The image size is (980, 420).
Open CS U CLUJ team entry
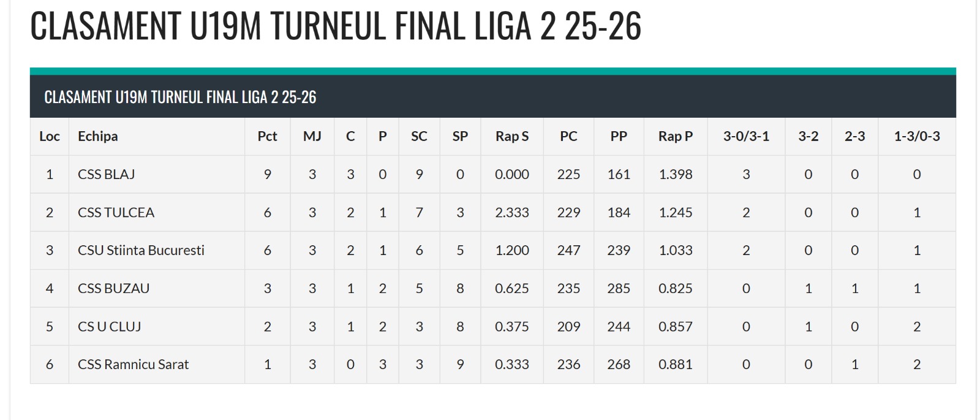coord(109,326)
